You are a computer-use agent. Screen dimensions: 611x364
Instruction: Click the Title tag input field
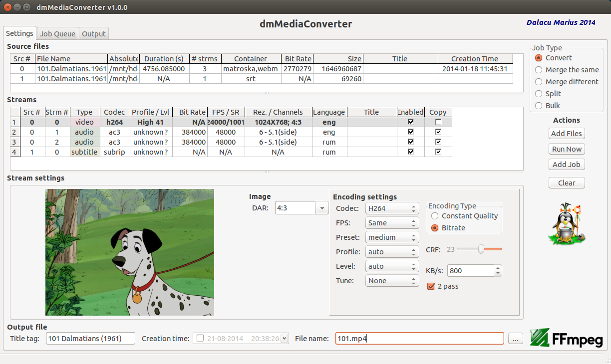pyautogui.click(x=90, y=339)
